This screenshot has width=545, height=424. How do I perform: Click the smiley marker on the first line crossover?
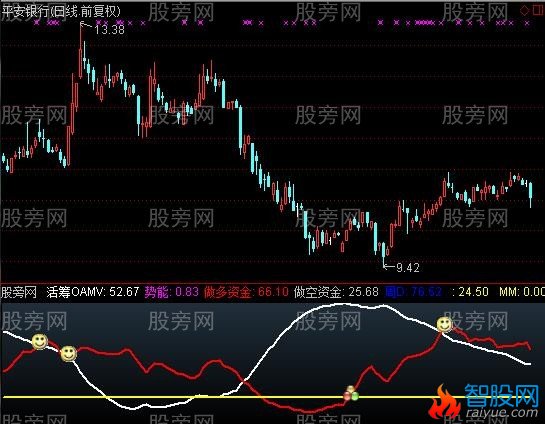click(40, 341)
